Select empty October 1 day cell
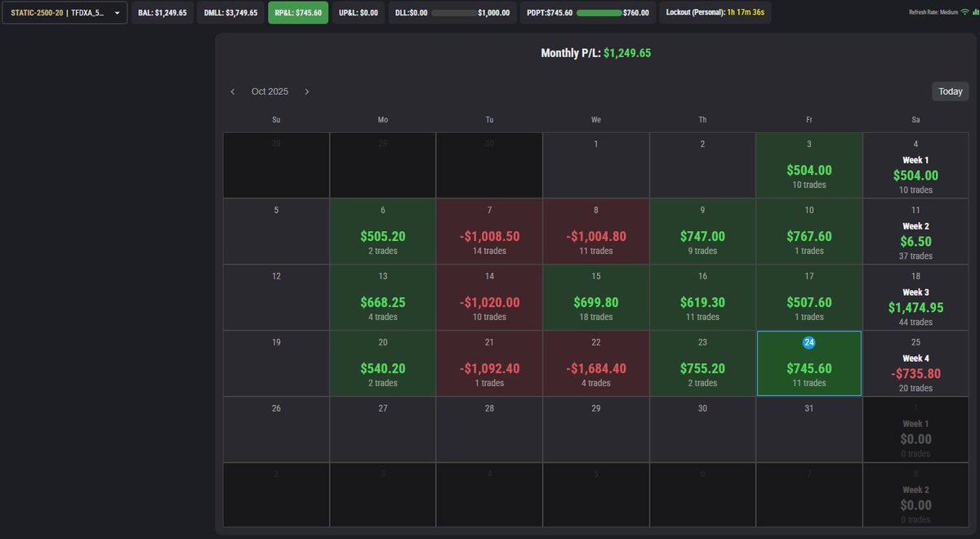980x539 pixels. pos(596,165)
